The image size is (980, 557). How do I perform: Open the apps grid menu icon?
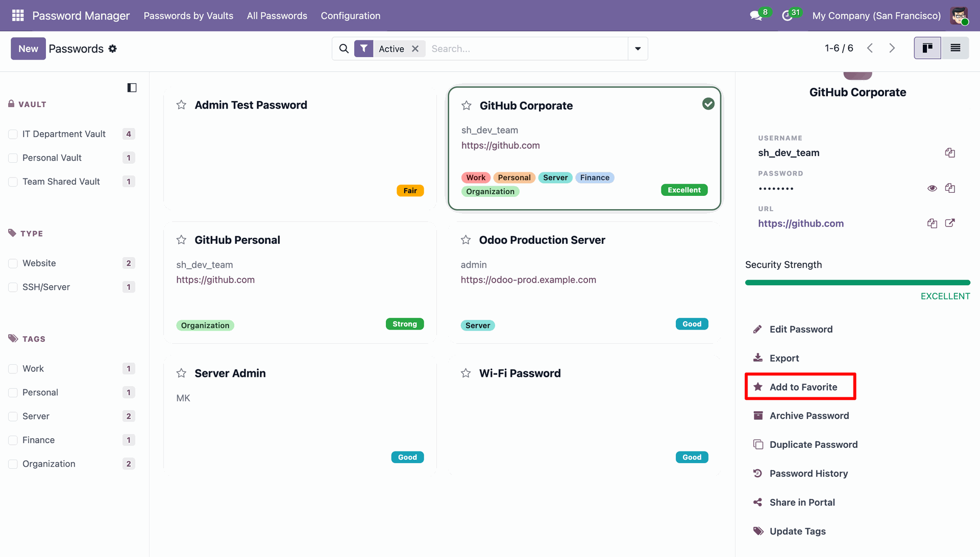pyautogui.click(x=18, y=15)
